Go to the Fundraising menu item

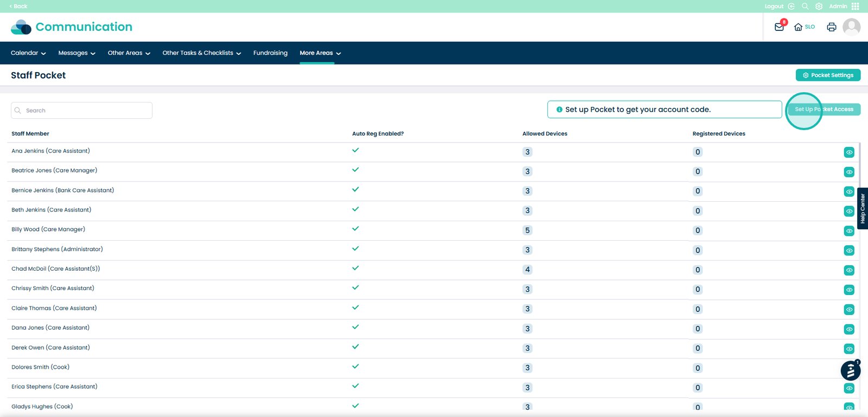click(x=270, y=53)
